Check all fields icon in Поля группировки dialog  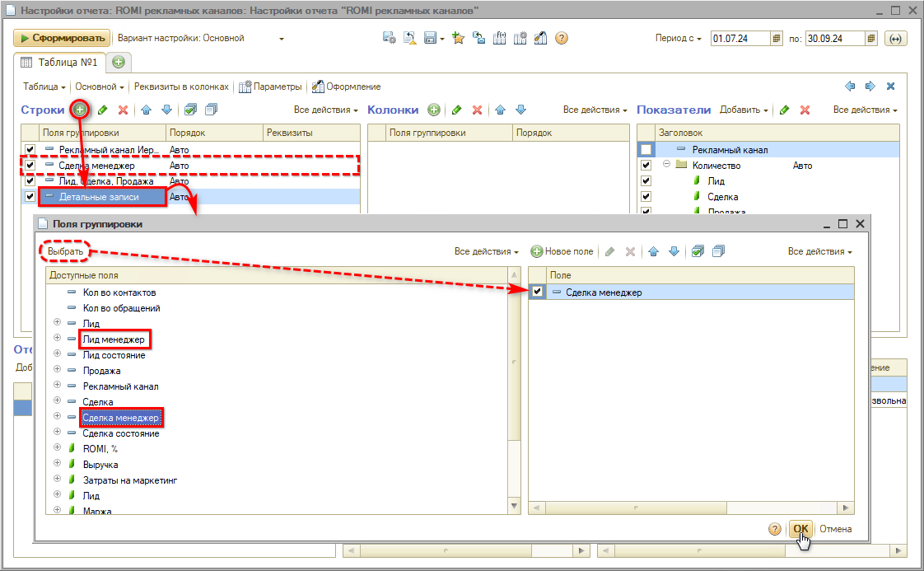coord(698,251)
